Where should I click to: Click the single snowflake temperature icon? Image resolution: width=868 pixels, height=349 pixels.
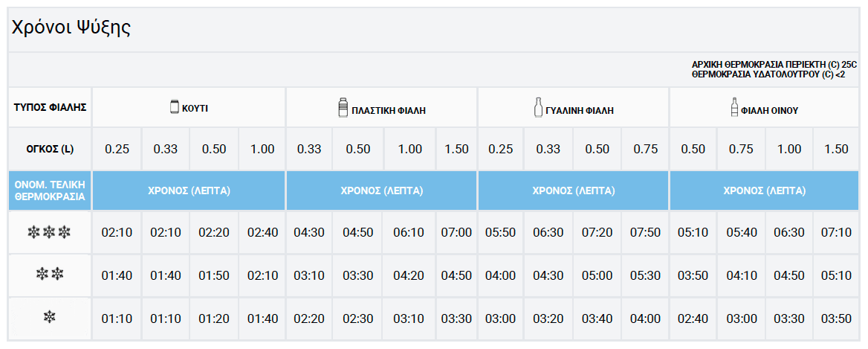click(x=49, y=318)
